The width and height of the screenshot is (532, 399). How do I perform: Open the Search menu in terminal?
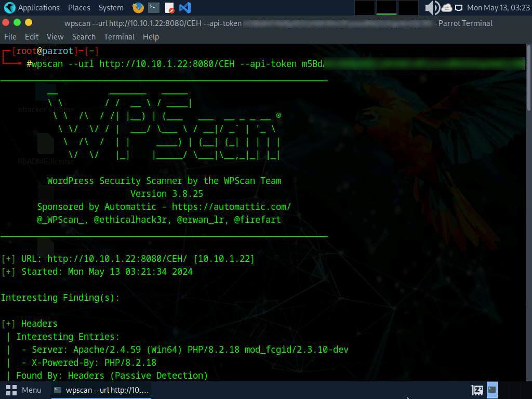click(x=84, y=37)
